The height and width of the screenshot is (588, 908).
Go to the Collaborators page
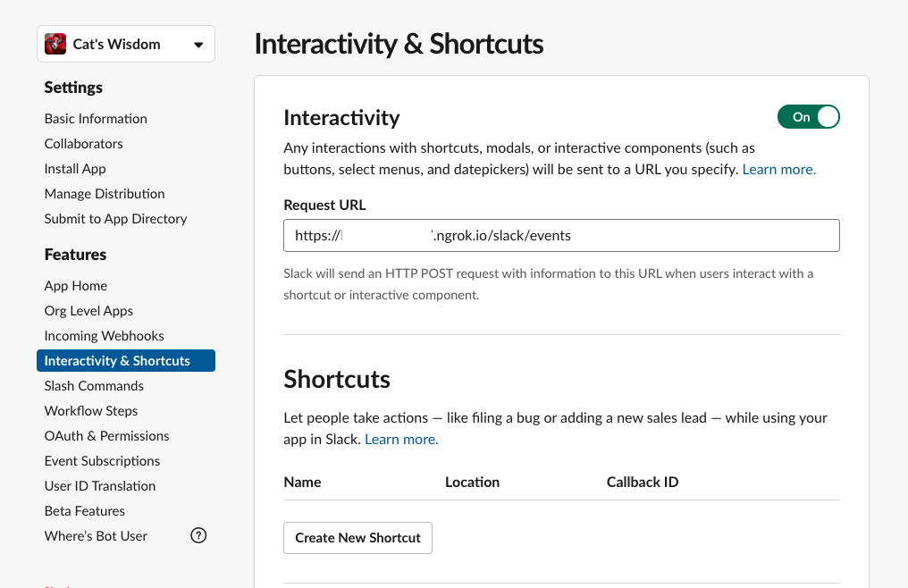pyautogui.click(x=83, y=144)
